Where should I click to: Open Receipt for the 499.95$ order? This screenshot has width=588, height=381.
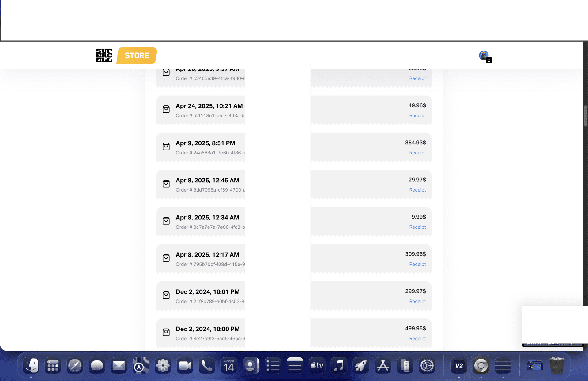pyautogui.click(x=417, y=339)
